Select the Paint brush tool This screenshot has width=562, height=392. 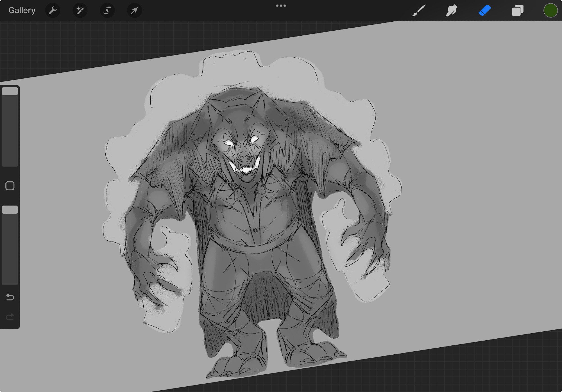pyautogui.click(x=419, y=11)
